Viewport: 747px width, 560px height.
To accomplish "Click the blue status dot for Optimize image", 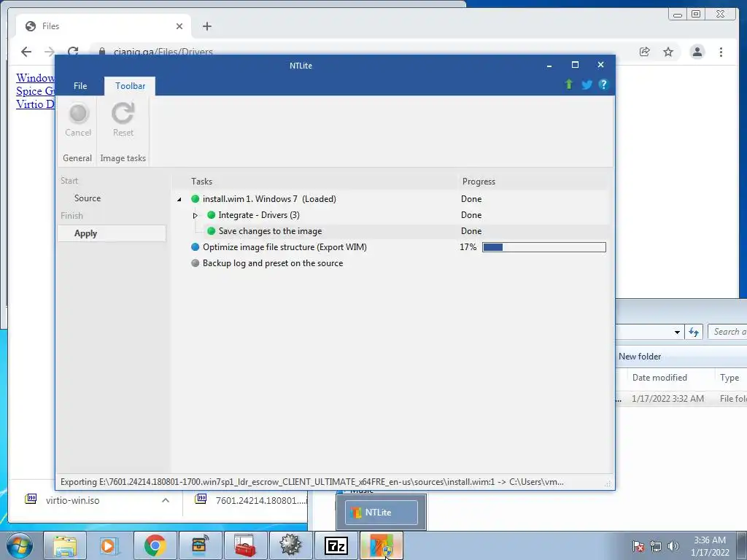I will click(196, 246).
